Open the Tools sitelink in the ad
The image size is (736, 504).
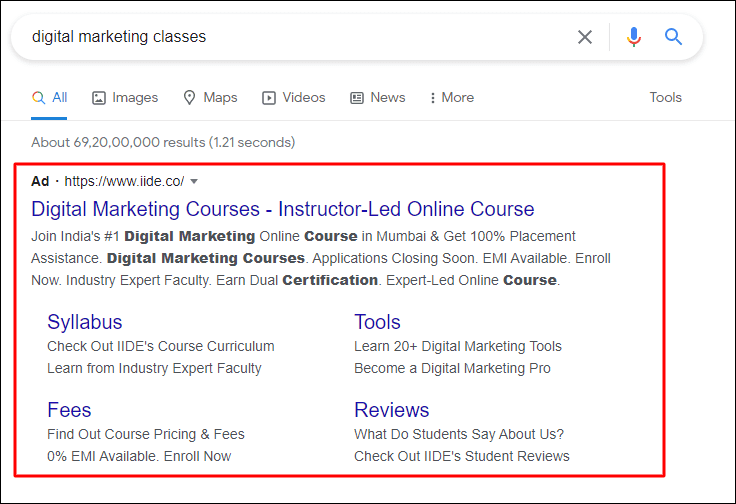click(x=377, y=322)
